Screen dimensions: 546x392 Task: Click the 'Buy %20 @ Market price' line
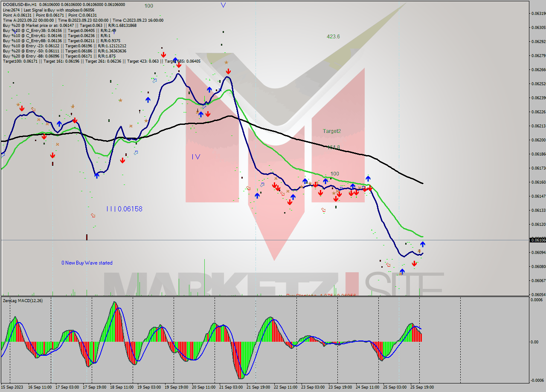tap(70, 25)
